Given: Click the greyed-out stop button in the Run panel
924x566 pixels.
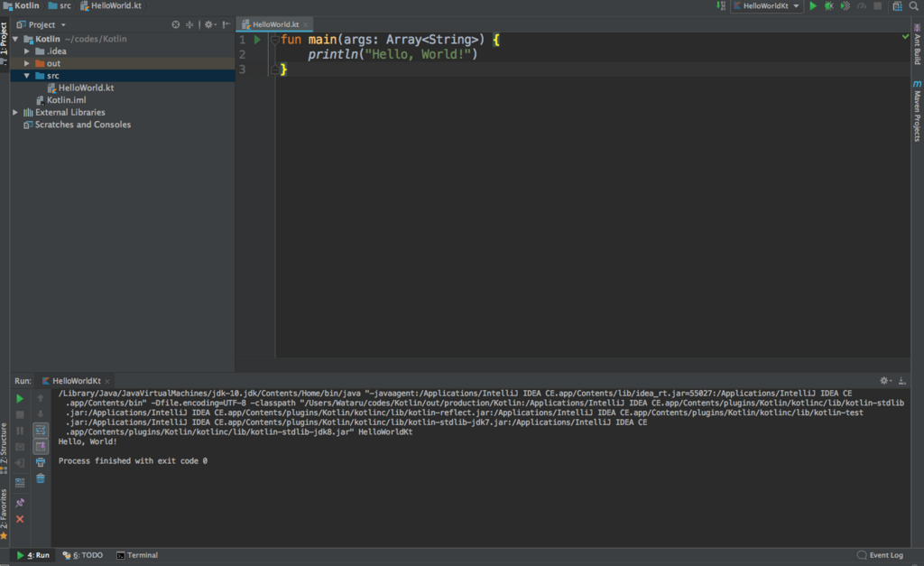Looking at the screenshot, I should pyautogui.click(x=20, y=414).
